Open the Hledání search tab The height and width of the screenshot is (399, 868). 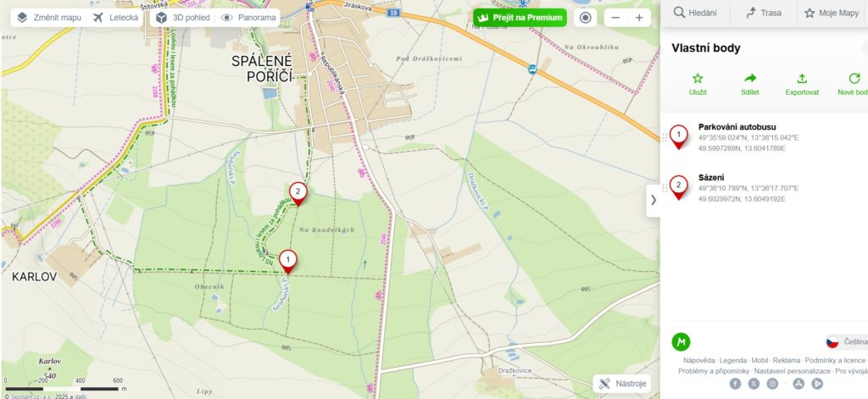[695, 13]
